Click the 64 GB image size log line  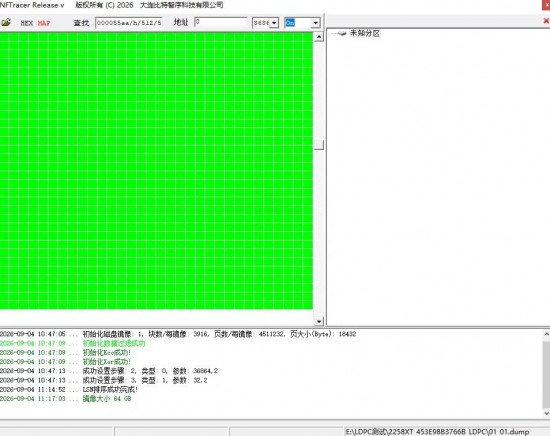coord(66,399)
